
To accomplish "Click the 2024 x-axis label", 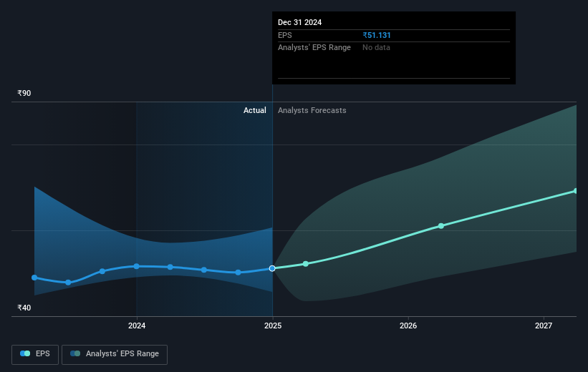I will [137, 325].
